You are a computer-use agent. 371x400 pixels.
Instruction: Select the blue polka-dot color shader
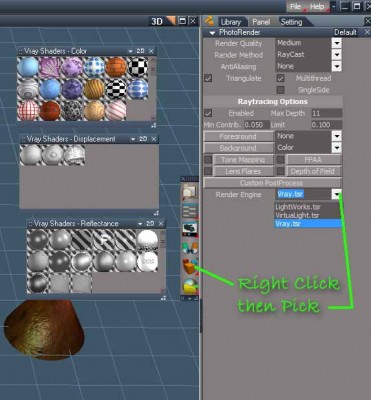pyautogui.click(x=94, y=67)
